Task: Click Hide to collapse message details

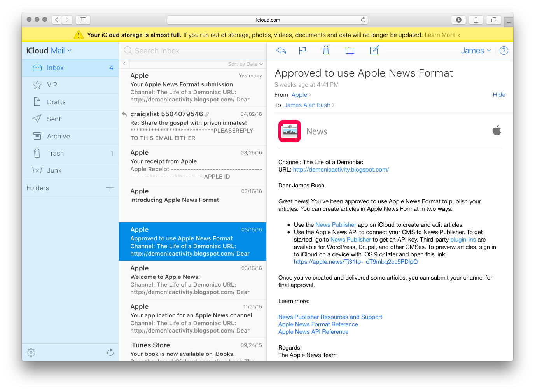Action: coord(499,95)
